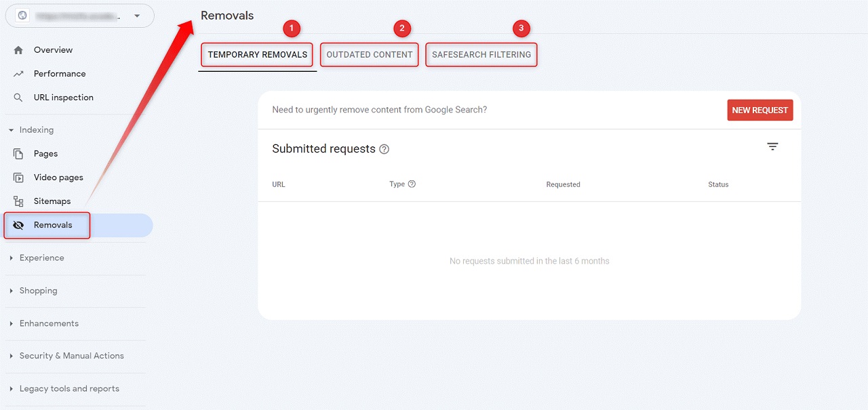Viewport: 868px width, 410px height.
Task: Click the Video pages icon
Action: tap(18, 178)
